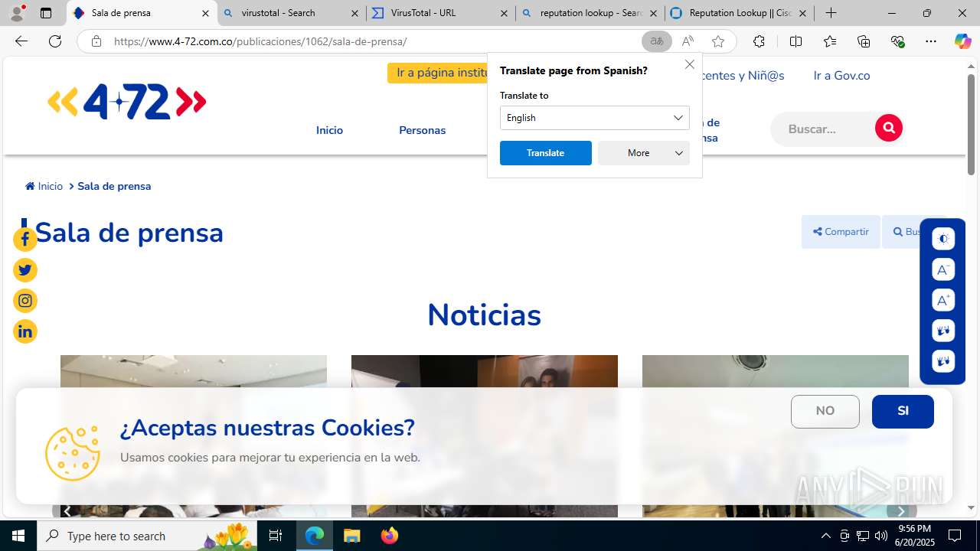Decline cookies with NO button
Viewport: 980px width, 551px height.
coord(825,412)
